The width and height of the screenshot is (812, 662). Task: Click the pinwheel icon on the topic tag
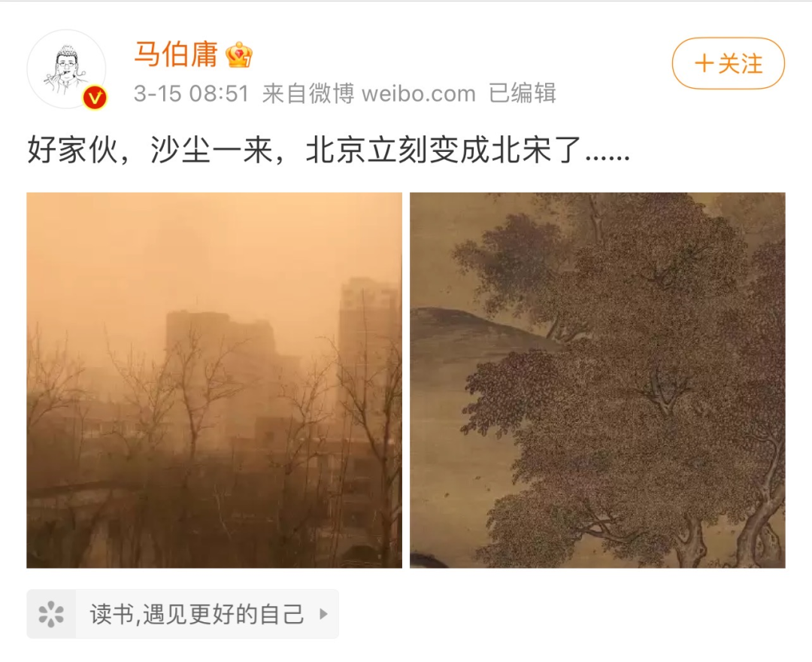click(51, 615)
